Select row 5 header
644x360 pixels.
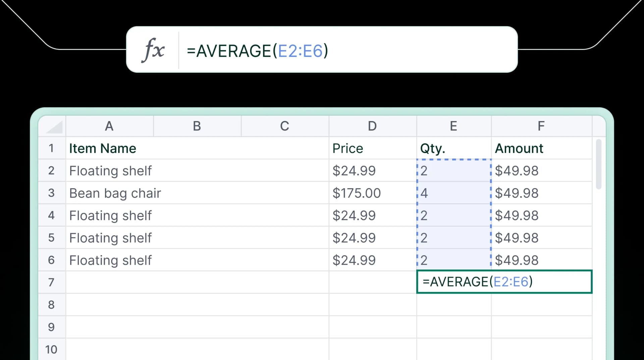[x=52, y=237]
